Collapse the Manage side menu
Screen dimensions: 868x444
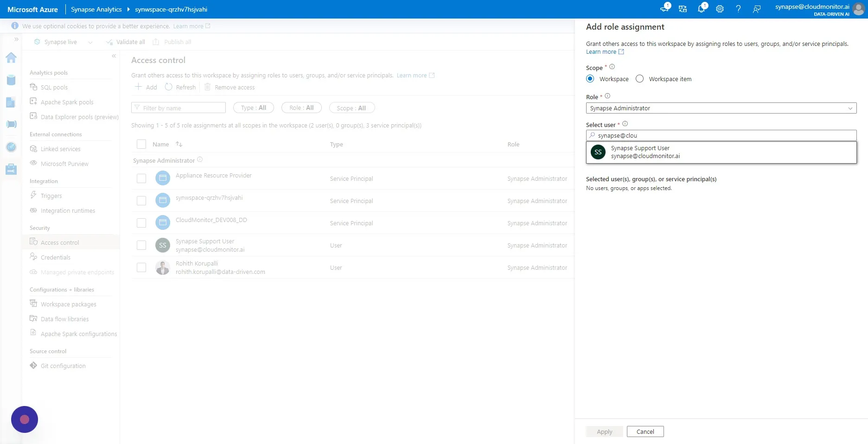click(114, 56)
